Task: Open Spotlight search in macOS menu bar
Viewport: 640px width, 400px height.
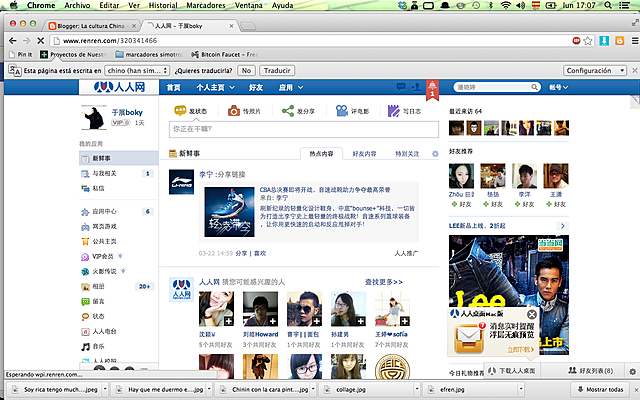Action: (x=608, y=5)
